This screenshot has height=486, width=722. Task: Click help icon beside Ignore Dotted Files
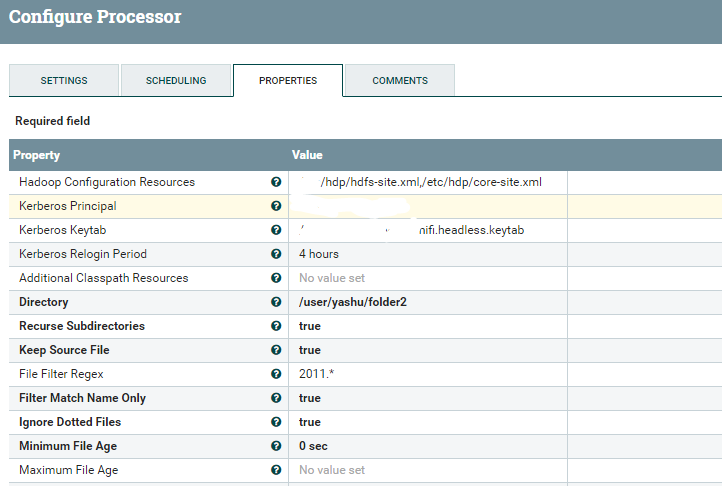pos(276,422)
